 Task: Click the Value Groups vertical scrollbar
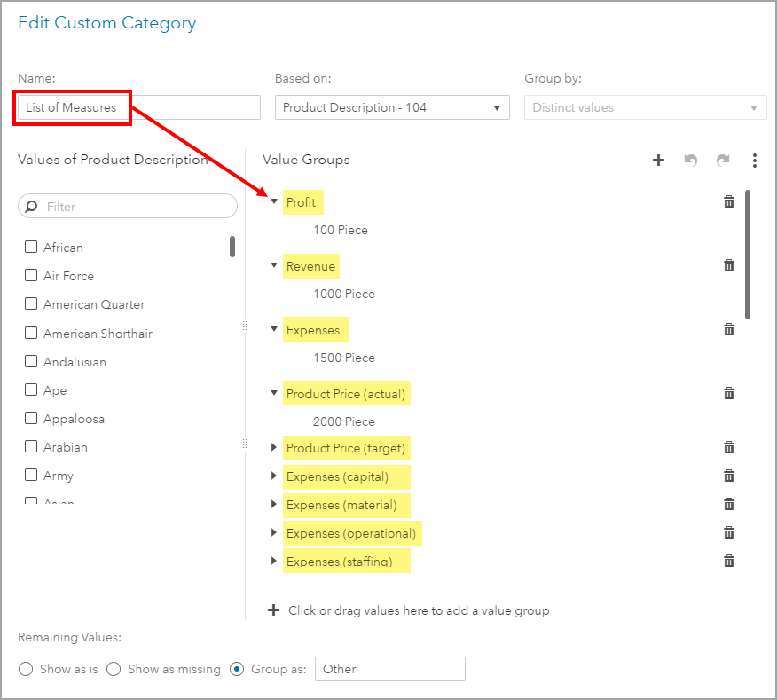tap(749, 254)
